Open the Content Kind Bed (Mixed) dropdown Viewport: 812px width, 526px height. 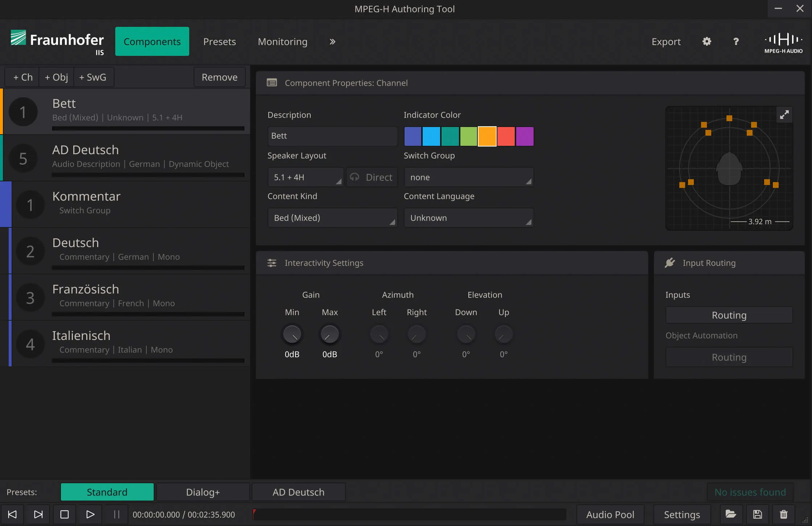pos(332,218)
